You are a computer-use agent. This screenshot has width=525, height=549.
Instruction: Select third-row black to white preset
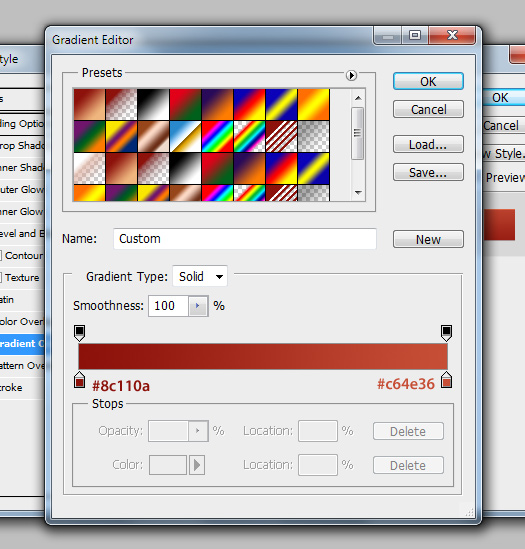click(185, 168)
